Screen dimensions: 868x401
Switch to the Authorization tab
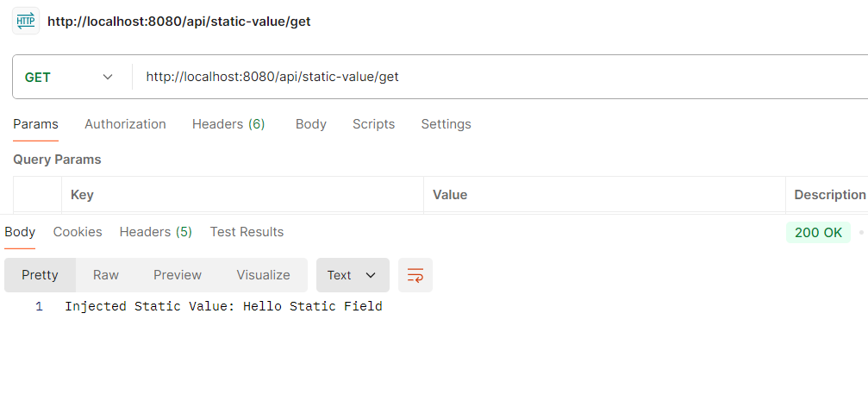tap(125, 124)
